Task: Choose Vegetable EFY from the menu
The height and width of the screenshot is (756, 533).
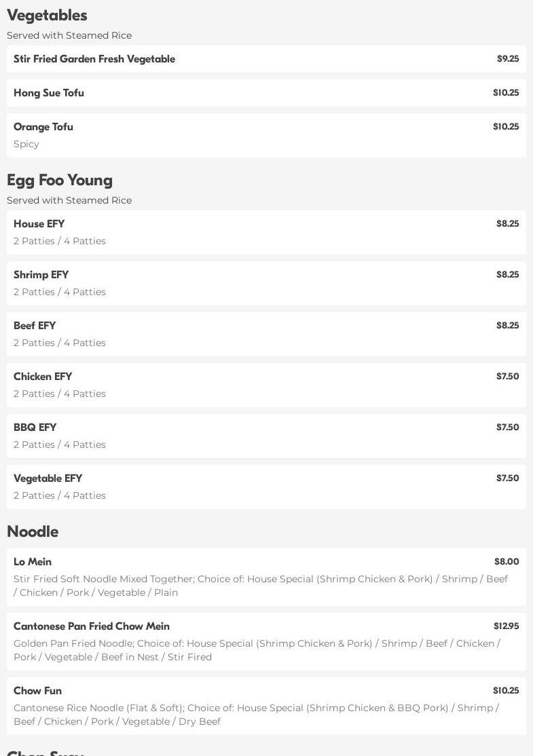Action: point(48,478)
